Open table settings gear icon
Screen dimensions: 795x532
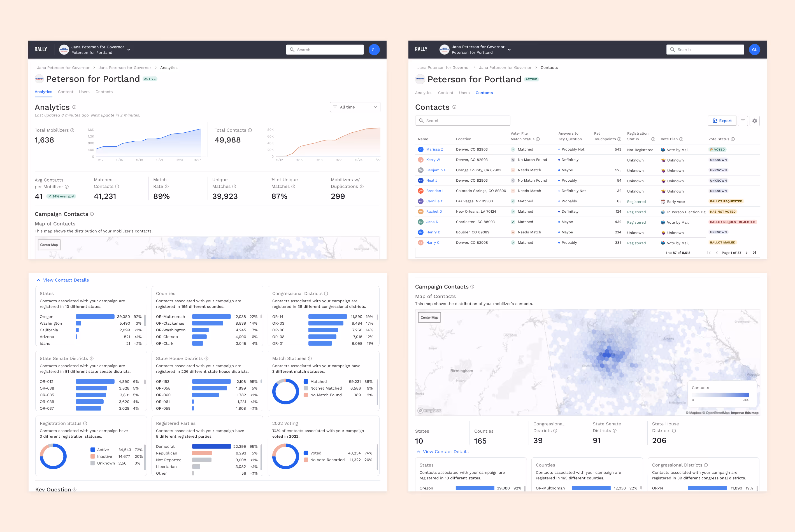[754, 121]
